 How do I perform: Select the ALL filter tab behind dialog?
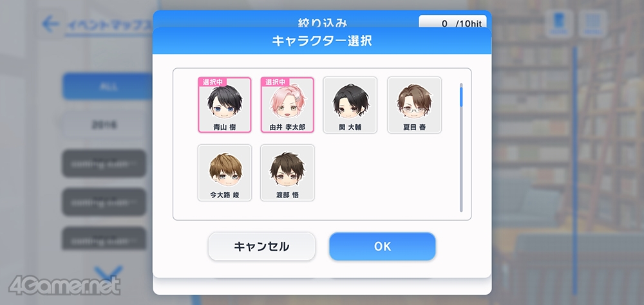(x=108, y=87)
